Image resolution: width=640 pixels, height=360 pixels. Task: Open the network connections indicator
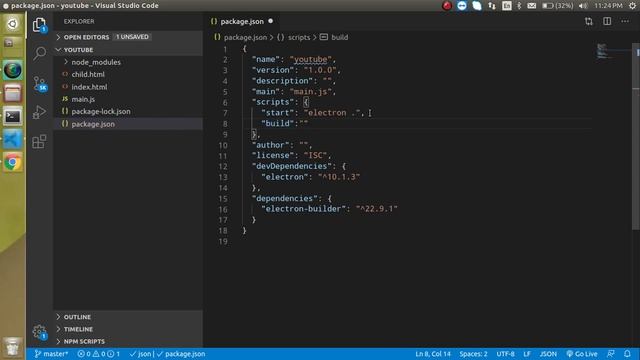click(492, 6)
